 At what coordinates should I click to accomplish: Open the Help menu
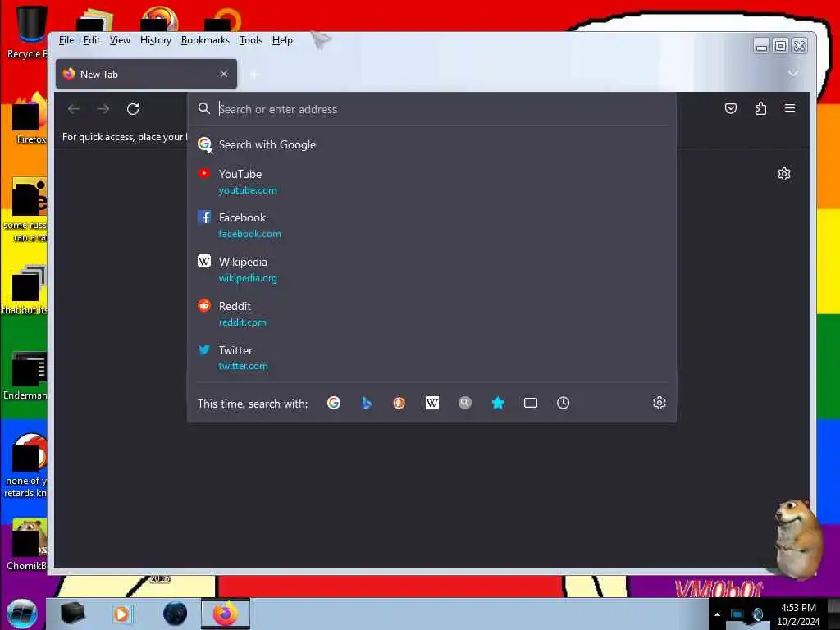point(282,40)
